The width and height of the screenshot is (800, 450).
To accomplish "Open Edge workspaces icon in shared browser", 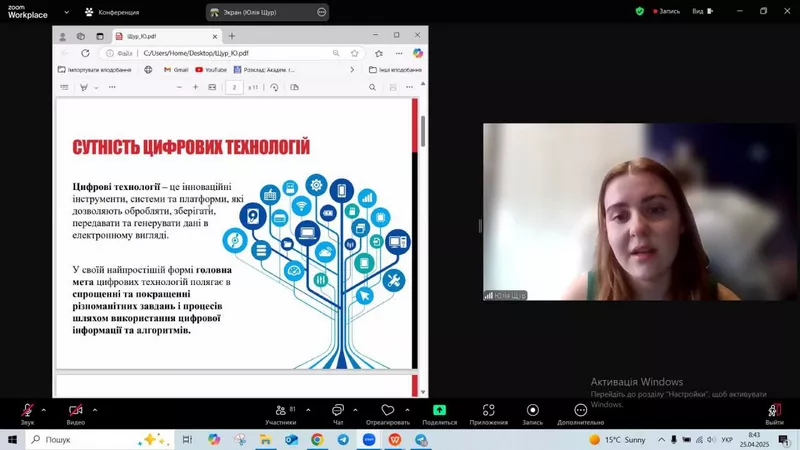I will 81,36.
